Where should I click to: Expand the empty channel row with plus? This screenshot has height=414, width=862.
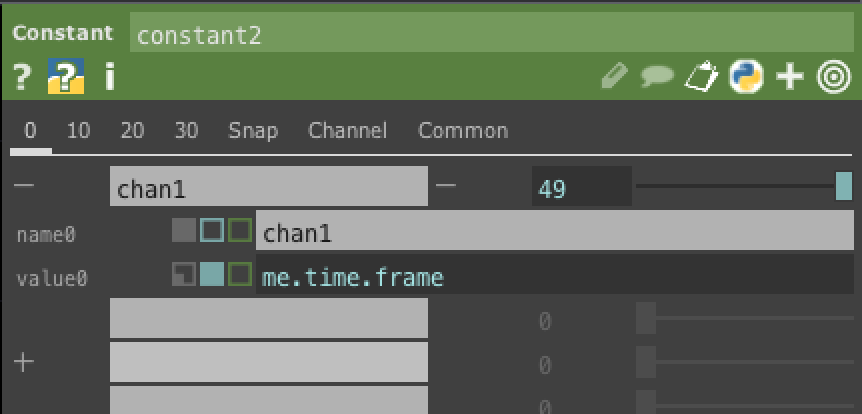23,361
